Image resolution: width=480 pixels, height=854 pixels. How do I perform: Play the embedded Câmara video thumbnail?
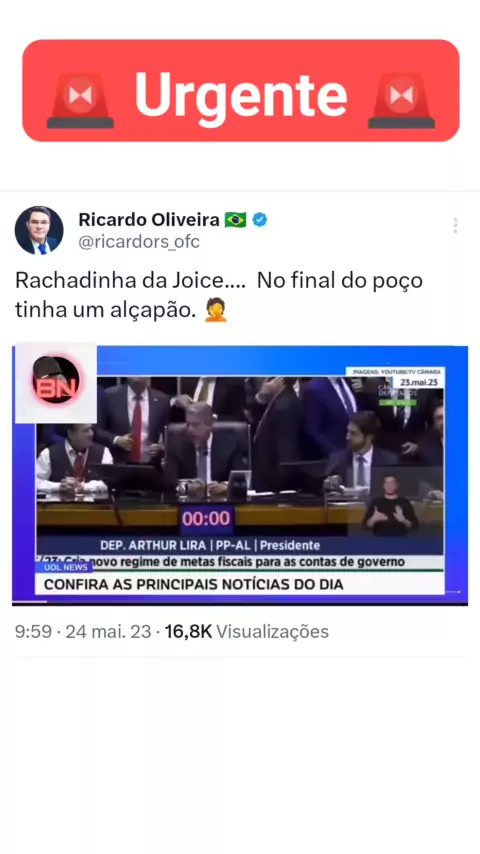coord(240,474)
